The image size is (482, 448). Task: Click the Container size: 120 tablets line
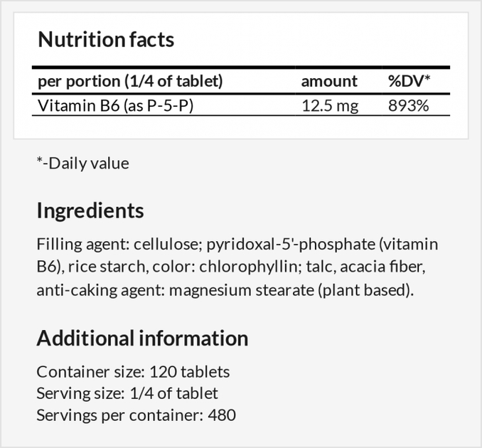(133, 372)
